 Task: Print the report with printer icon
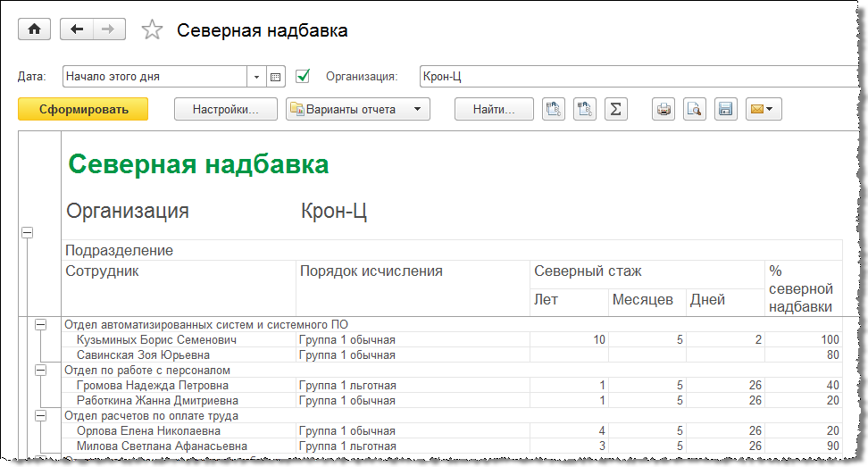coord(664,110)
